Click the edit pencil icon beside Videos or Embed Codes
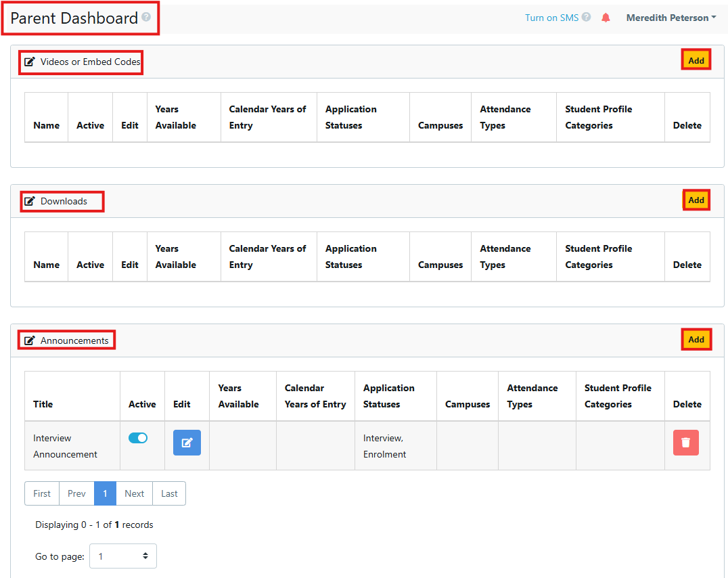Image resolution: width=728 pixels, height=578 pixels. (28, 62)
